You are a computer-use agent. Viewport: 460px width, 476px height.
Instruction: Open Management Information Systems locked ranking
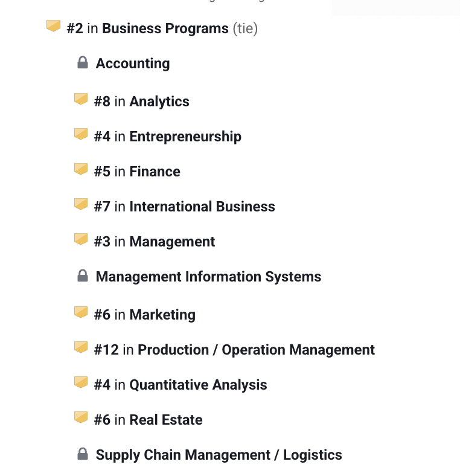pos(208,277)
